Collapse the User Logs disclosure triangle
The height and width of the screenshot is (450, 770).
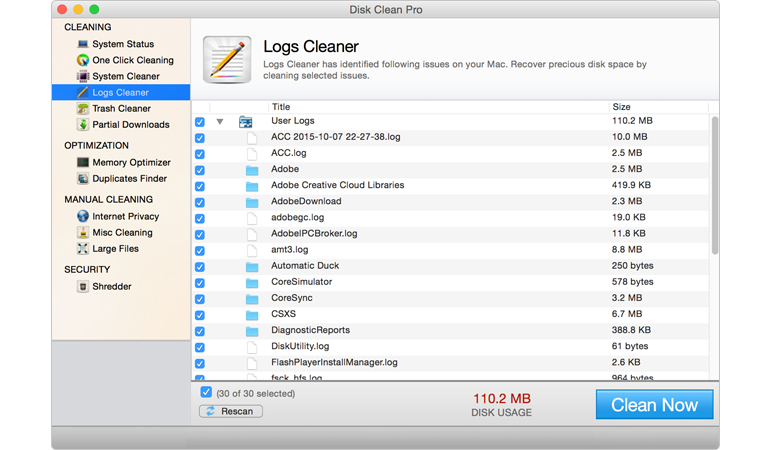click(x=220, y=122)
